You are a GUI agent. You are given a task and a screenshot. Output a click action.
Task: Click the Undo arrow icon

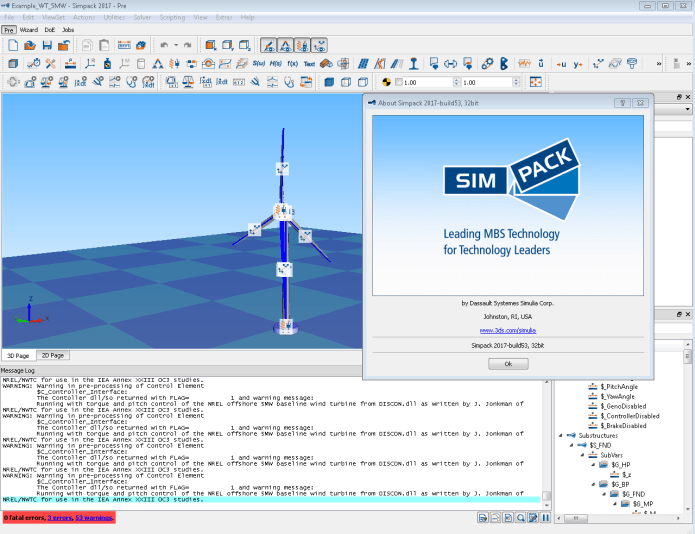tap(164, 45)
